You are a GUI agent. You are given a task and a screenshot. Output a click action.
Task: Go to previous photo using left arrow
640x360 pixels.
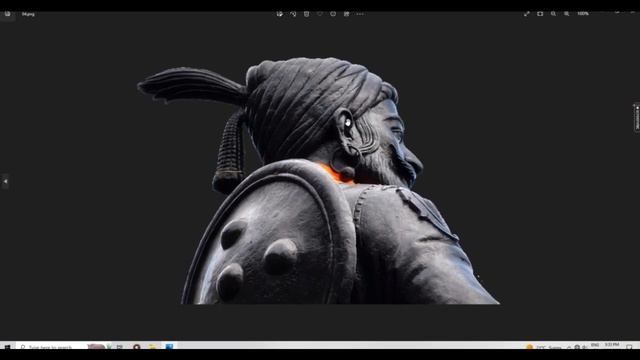5,181
